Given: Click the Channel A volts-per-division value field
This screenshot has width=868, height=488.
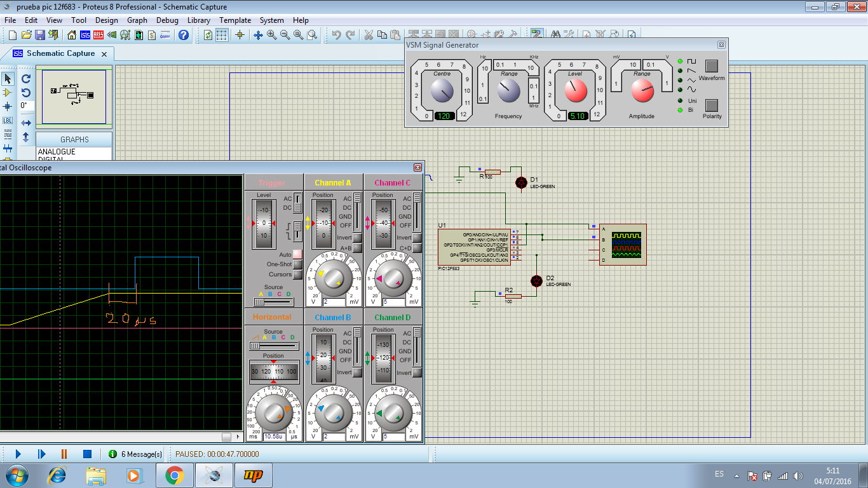Looking at the screenshot, I should [333, 302].
